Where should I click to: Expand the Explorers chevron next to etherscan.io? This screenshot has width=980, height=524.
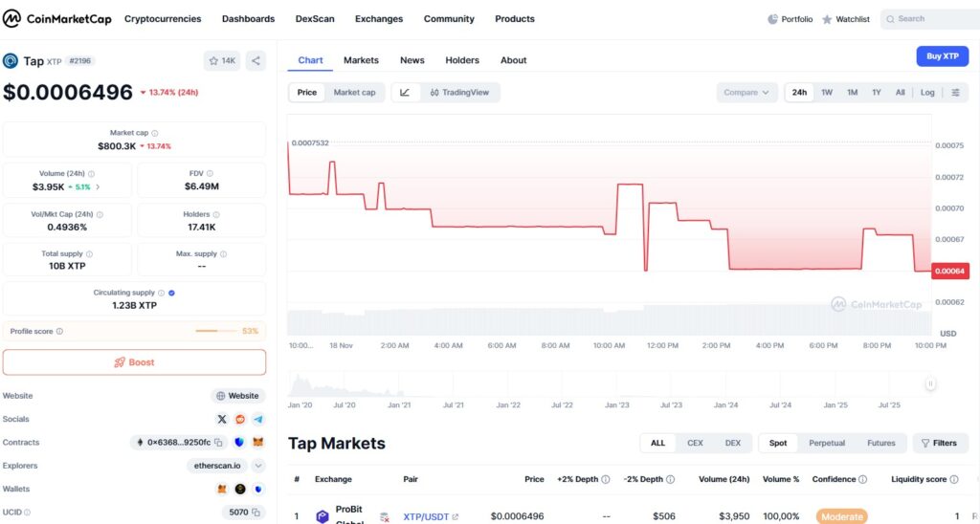click(258, 466)
